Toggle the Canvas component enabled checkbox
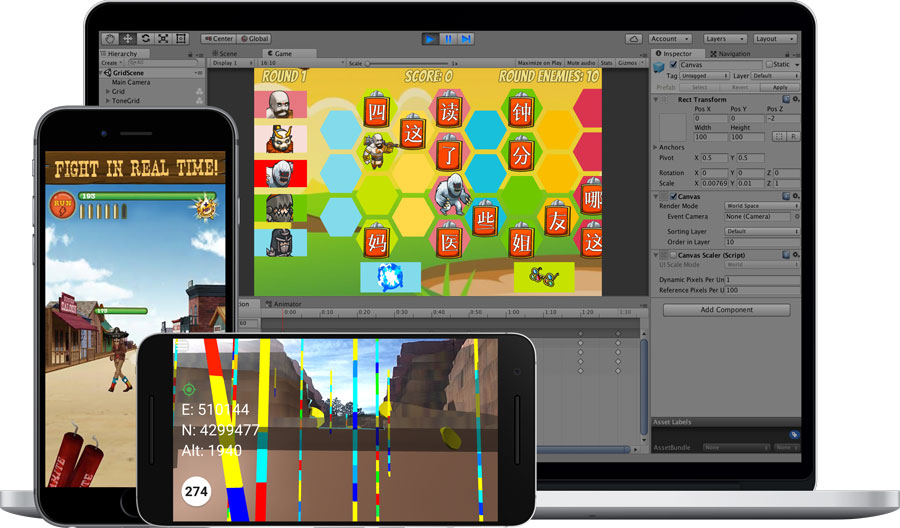Image resolution: width=900 pixels, height=528 pixels. (x=673, y=196)
